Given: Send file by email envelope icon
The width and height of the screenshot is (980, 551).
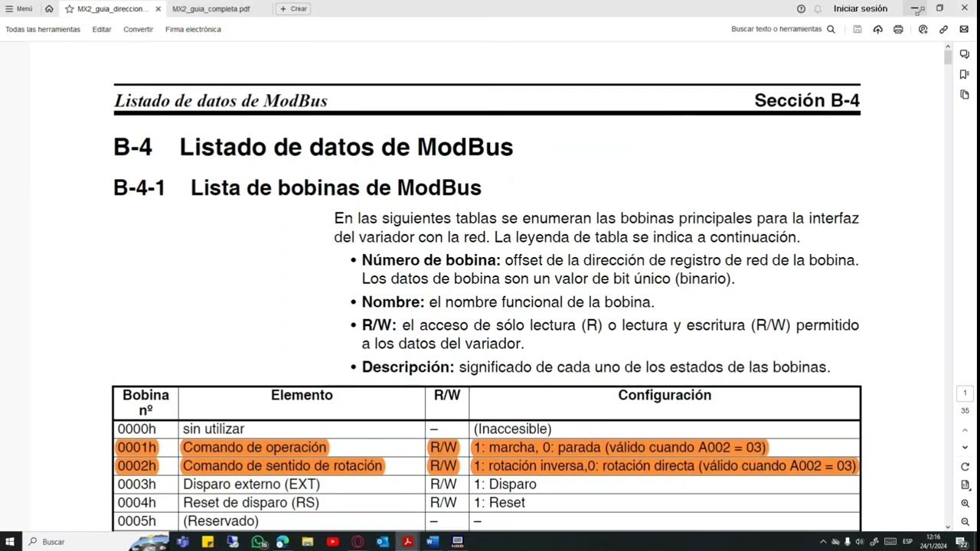Looking at the screenshot, I should [964, 29].
